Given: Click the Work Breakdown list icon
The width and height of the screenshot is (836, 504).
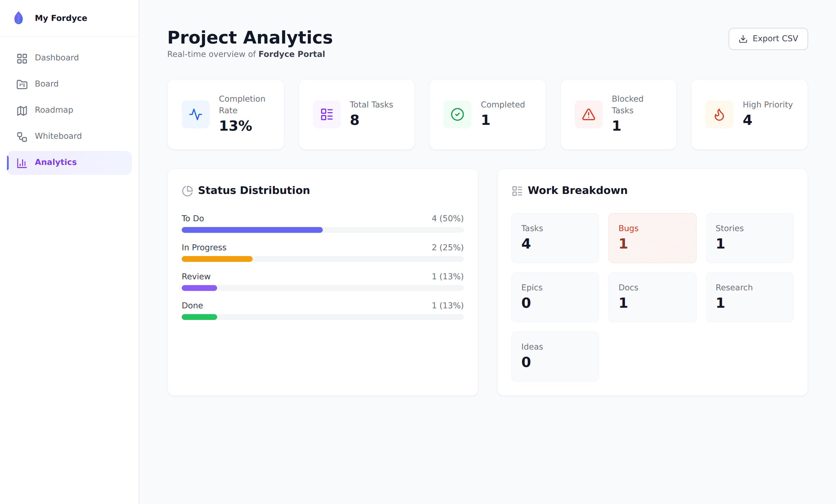Looking at the screenshot, I should coord(517,191).
